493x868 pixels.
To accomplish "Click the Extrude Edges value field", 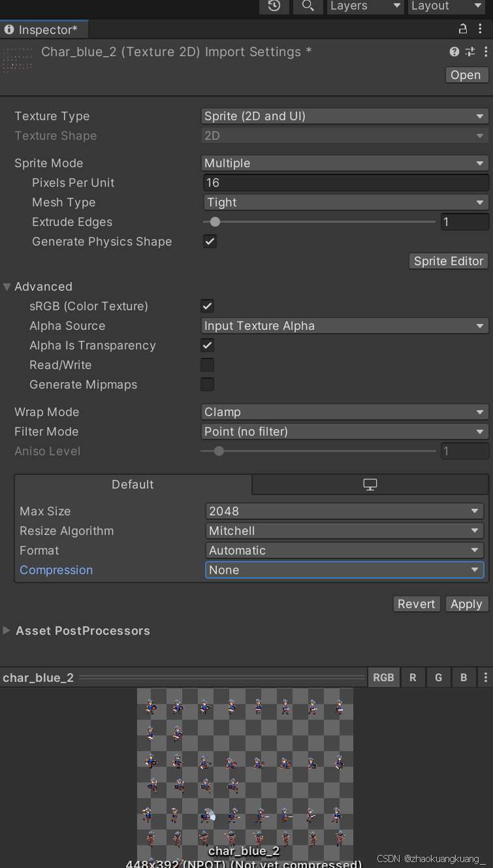I will (x=464, y=222).
